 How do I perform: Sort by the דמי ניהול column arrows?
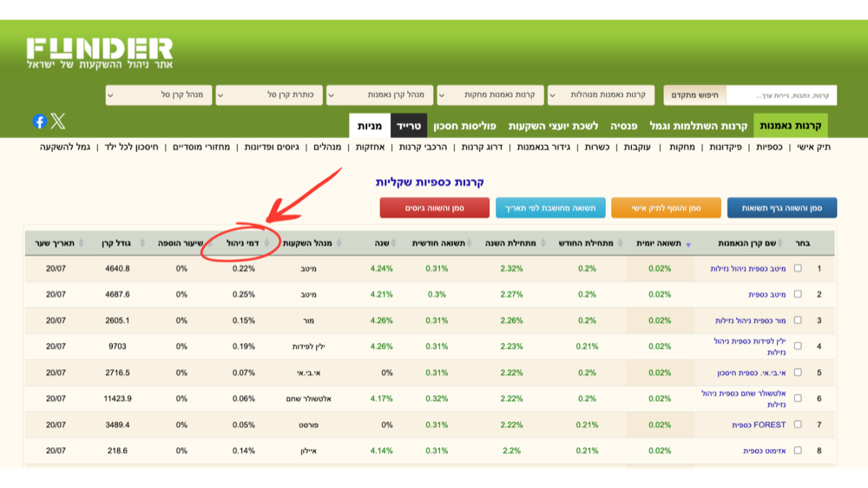coord(266,243)
